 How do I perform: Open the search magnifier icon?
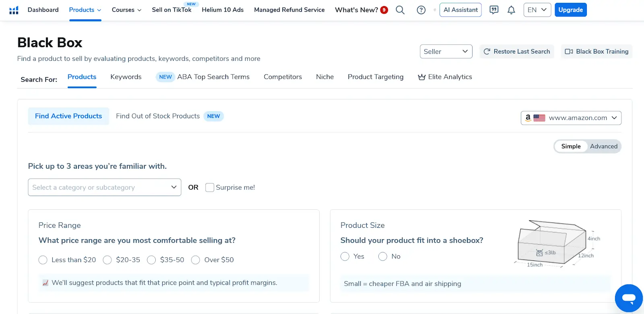[400, 10]
